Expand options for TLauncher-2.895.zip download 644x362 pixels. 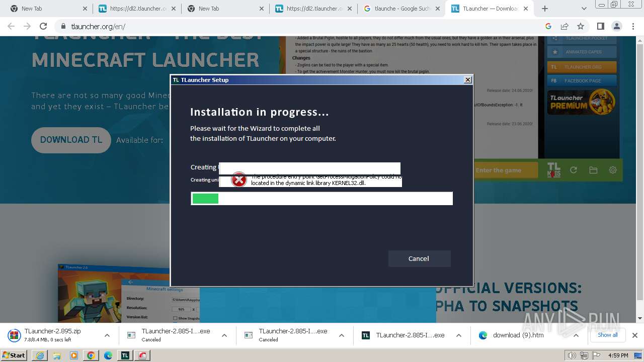(x=107, y=335)
